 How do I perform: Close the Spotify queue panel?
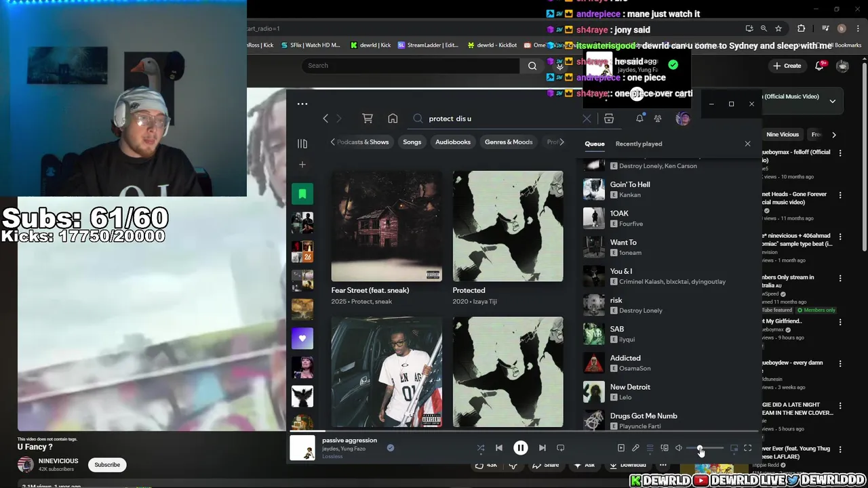tap(747, 144)
